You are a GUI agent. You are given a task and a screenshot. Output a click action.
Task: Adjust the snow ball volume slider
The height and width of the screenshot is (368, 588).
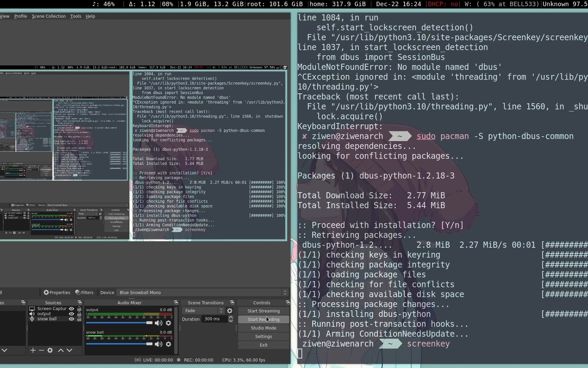pos(119,344)
